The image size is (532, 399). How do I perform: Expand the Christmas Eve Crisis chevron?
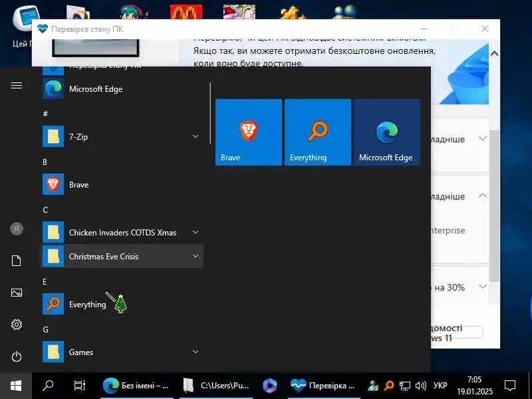click(196, 256)
